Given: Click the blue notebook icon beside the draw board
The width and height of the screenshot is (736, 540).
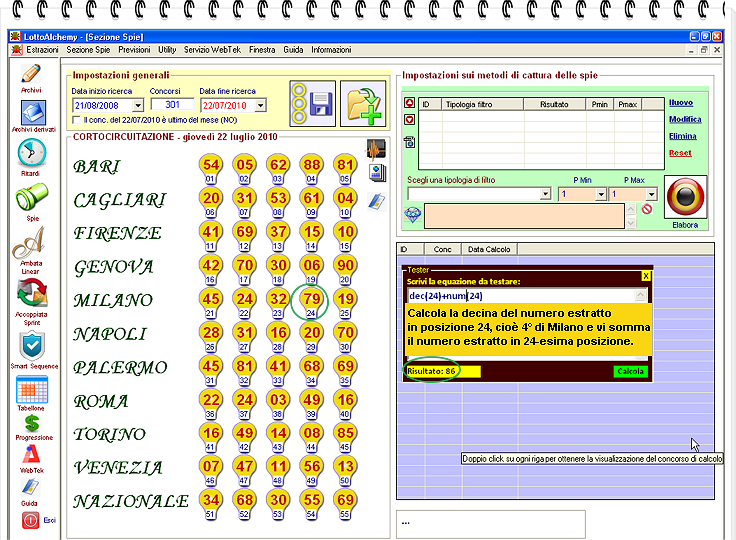Looking at the screenshot, I should point(376,202).
